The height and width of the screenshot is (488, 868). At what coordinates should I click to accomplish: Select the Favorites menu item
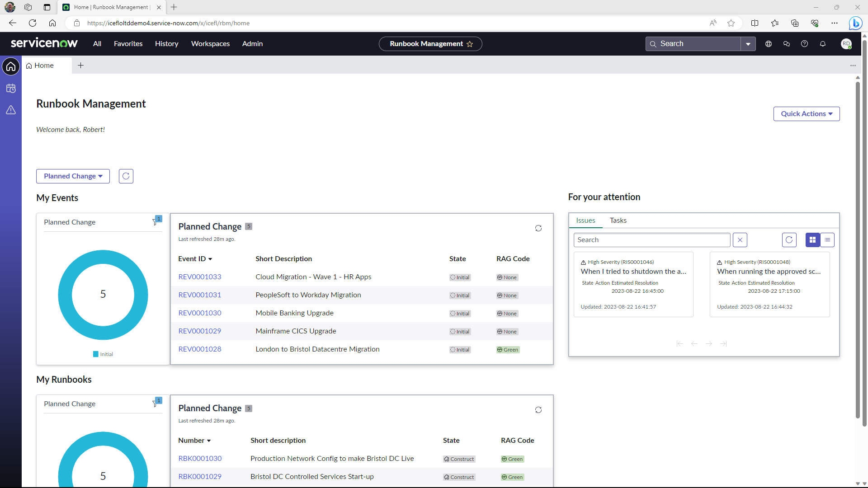[128, 43]
